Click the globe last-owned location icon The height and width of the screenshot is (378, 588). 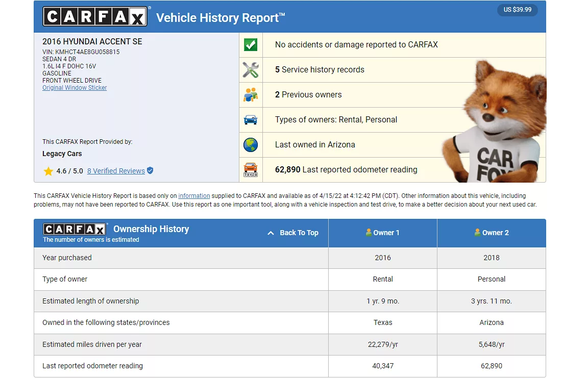point(251,145)
